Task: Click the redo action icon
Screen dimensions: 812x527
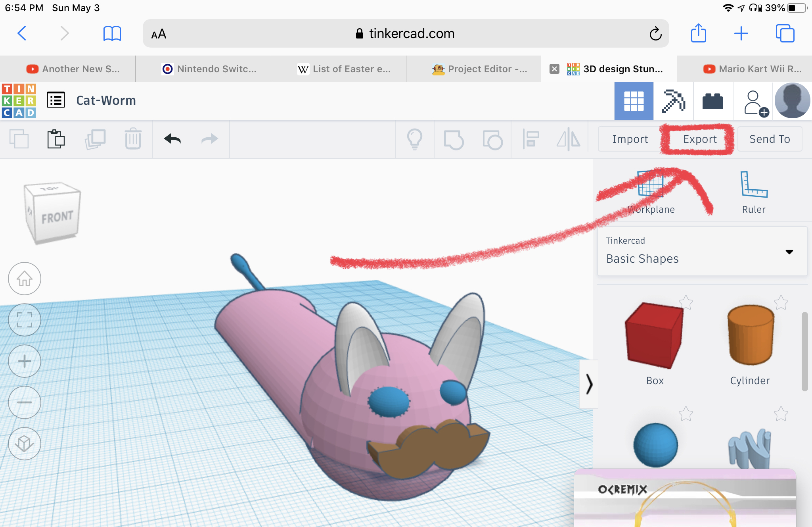Action: coord(209,138)
